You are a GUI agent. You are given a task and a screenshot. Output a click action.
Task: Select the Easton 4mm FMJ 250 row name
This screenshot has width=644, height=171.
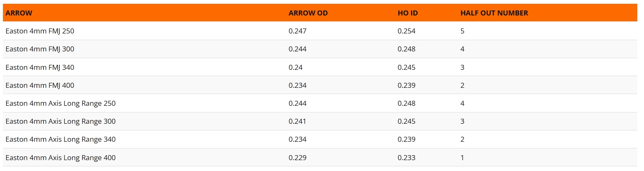point(40,31)
